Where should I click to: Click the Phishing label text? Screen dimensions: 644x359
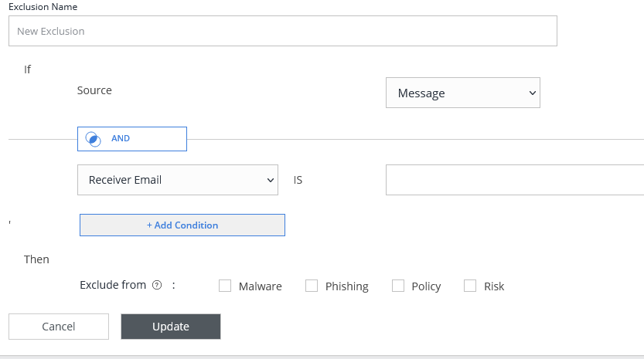346,286
